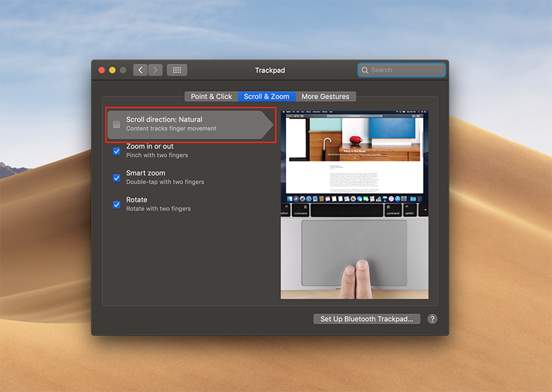Show all preferences via grid icon
Image resolution: width=552 pixels, height=392 pixels.
177,70
